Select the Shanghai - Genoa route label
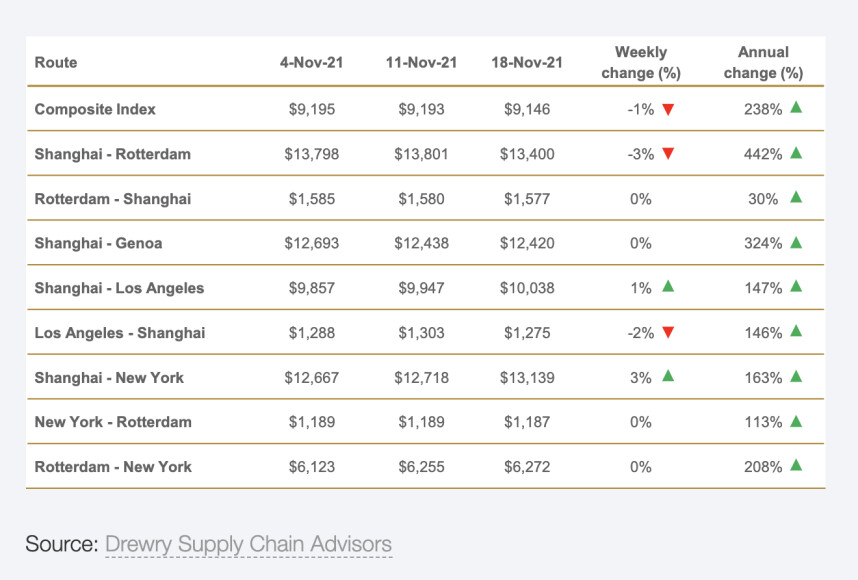This screenshot has height=580, width=858. 98,243
